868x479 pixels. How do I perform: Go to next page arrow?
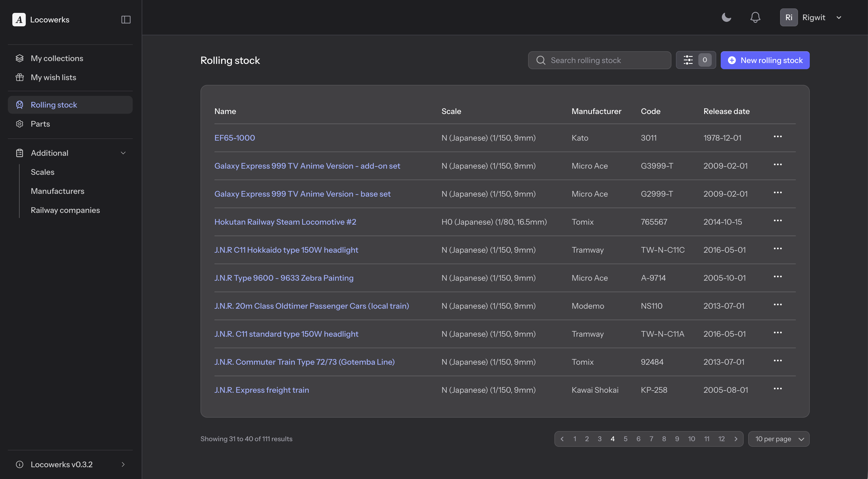pos(736,439)
